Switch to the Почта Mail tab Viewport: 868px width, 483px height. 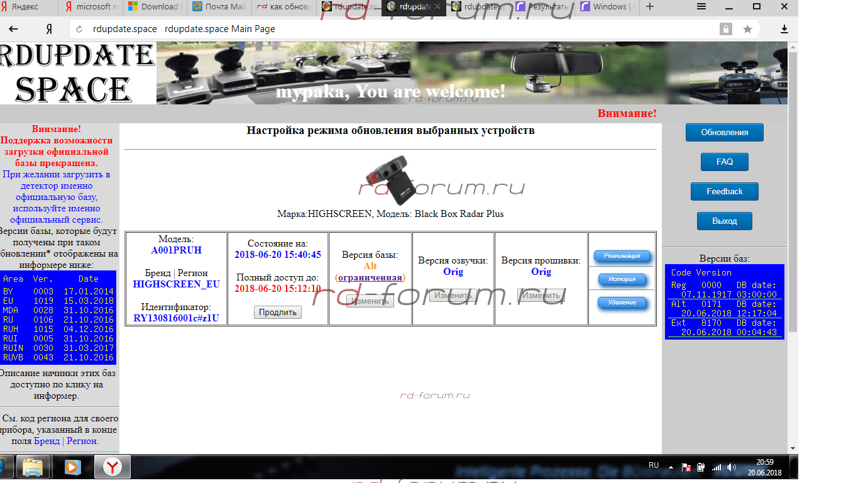coord(219,6)
